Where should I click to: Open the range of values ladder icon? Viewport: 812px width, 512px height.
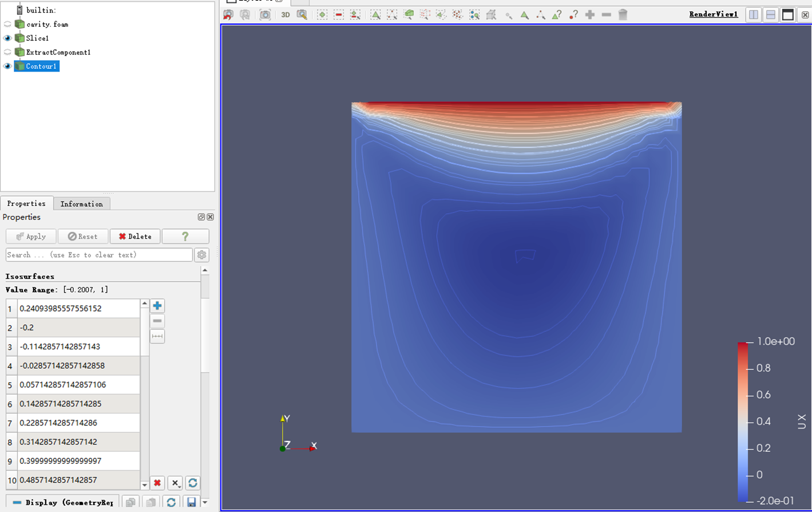[x=157, y=336]
